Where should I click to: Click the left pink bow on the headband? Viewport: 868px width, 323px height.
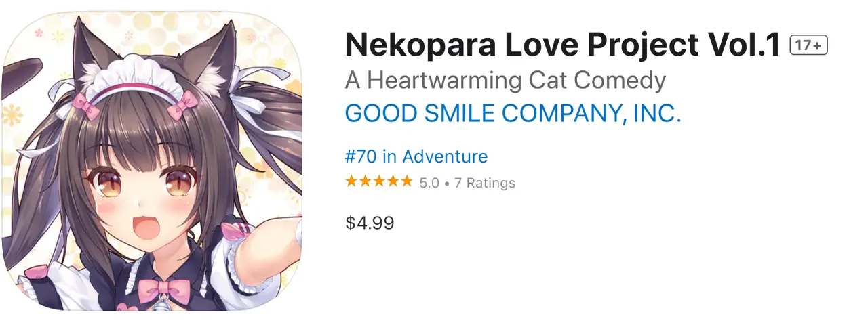pyautogui.click(x=86, y=102)
